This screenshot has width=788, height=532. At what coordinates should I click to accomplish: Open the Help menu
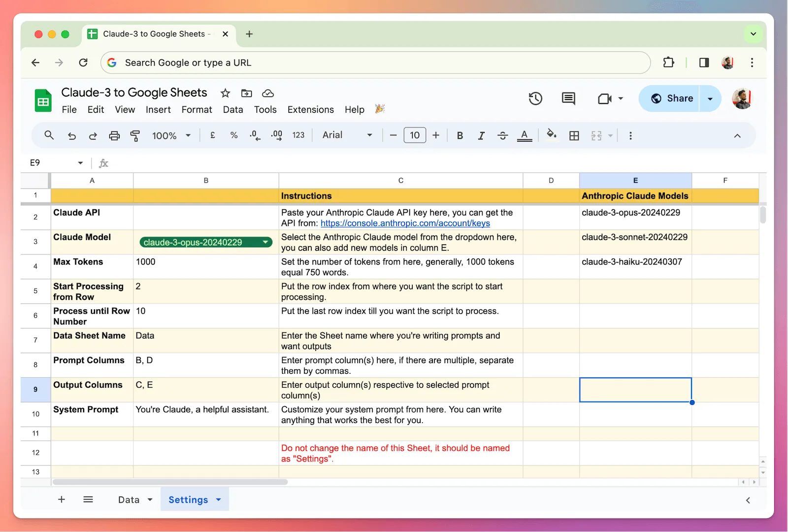click(355, 109)
